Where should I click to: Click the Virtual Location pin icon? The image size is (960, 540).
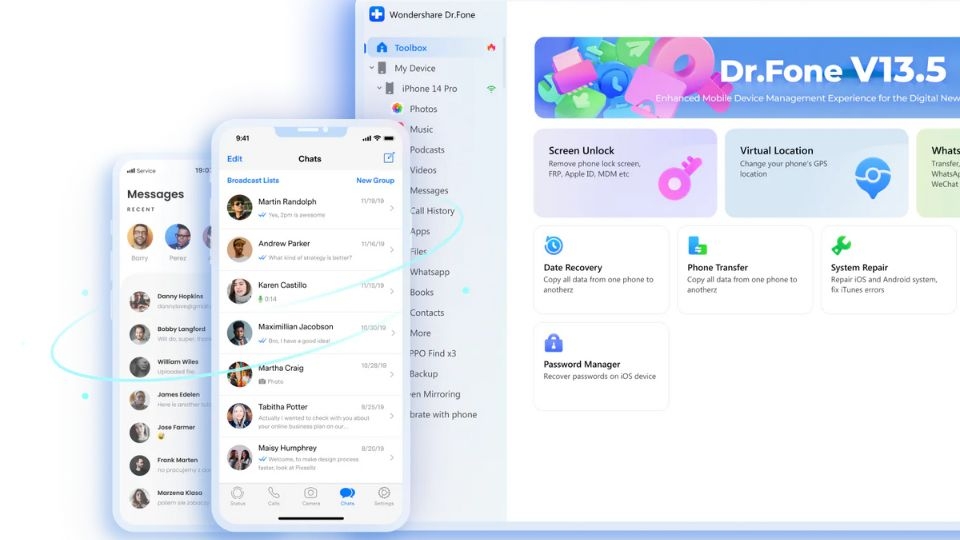point(872,178)
